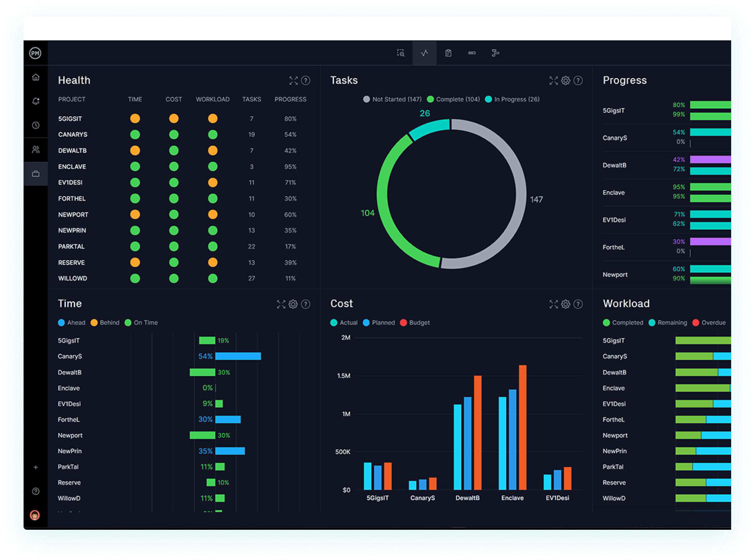Open the Home sidebar icon

(36, 77)
